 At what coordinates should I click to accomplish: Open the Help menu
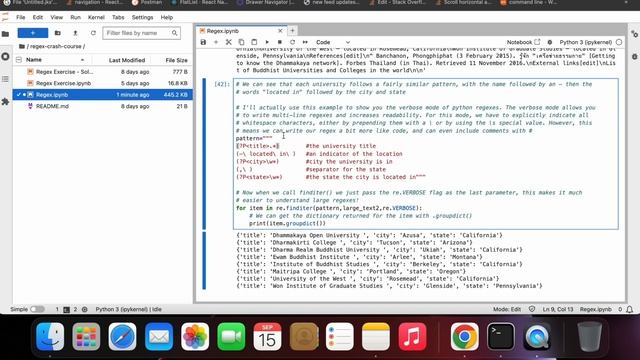click(x=167, y=17)
